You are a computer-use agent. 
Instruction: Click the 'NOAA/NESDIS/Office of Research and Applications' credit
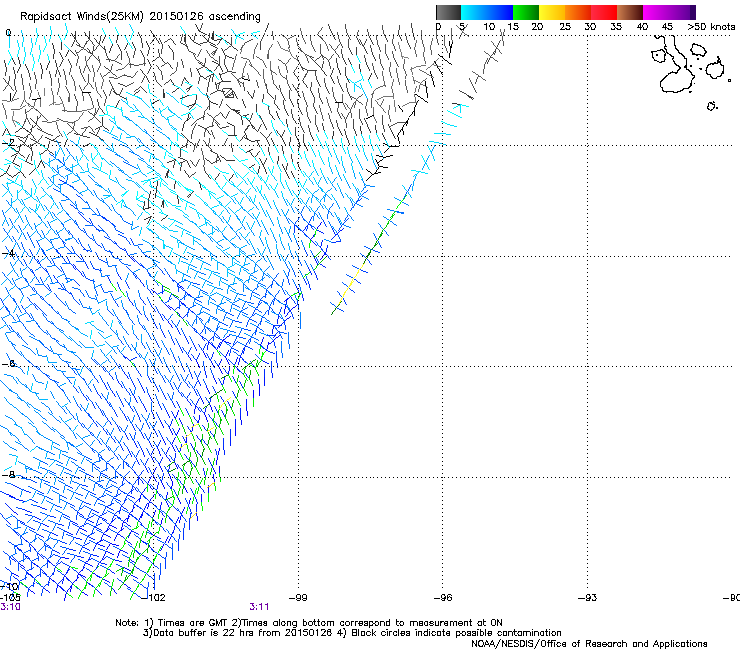coord(589,644)
